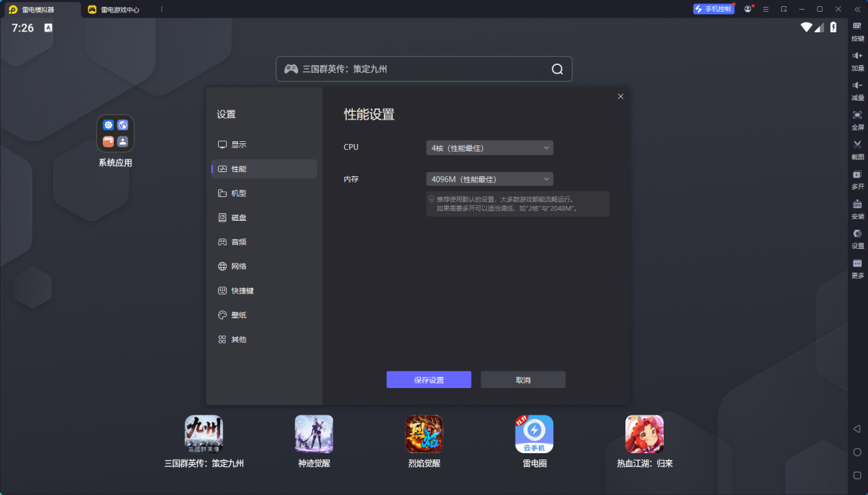The width and height of the screenshot is (868, 495).
Task: Open the CPU cores dropdown
Action: coord(489,147)
